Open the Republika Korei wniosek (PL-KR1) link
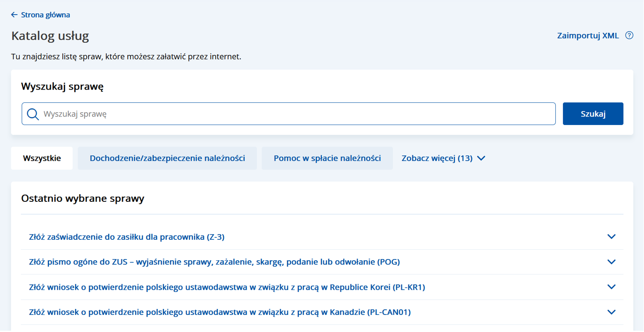 tap(227, 287)
